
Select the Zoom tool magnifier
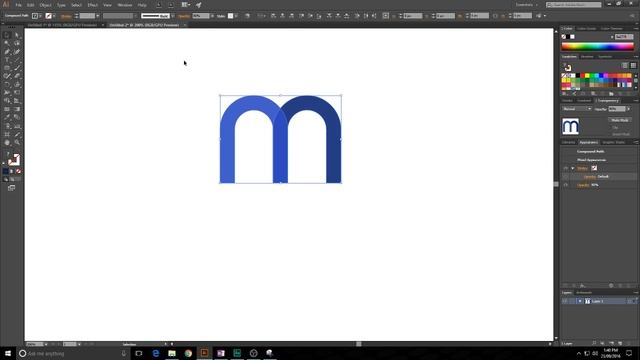pyautogui.click(x=17, y=142)
